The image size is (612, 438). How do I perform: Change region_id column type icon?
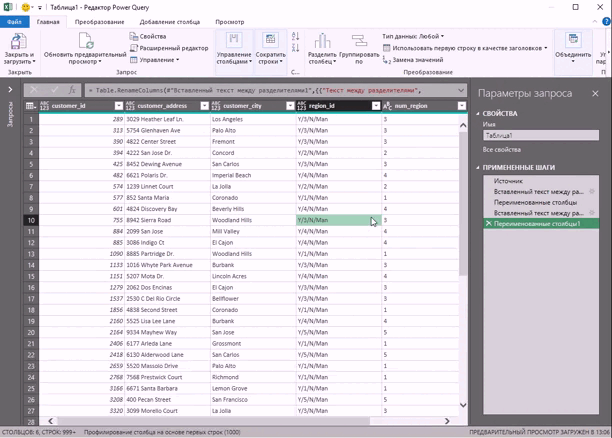(x=302, y=106)
